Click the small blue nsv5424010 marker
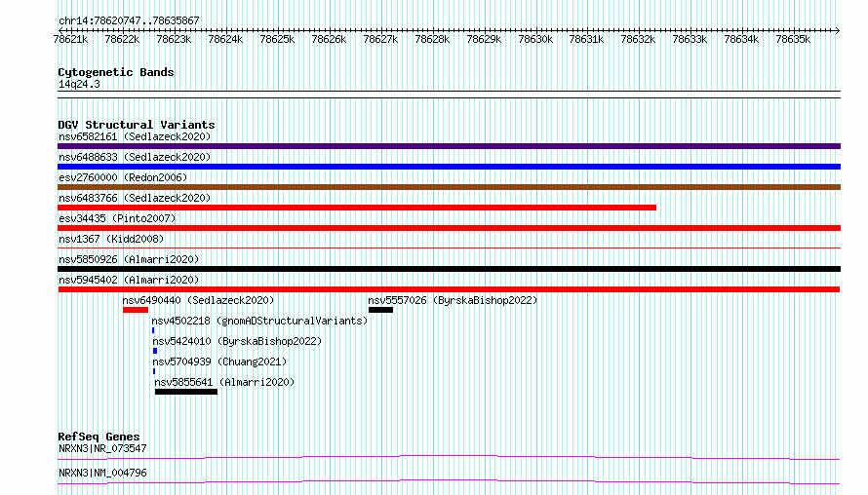Screen dimensions: 868x495 click(155, 351)
